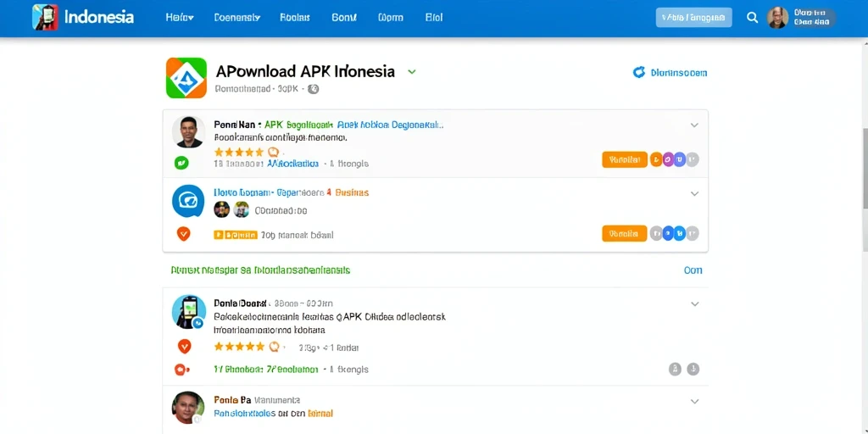The image size is (868, 434).
Task: Expand the Business row chevron
Action: (694, 194)
